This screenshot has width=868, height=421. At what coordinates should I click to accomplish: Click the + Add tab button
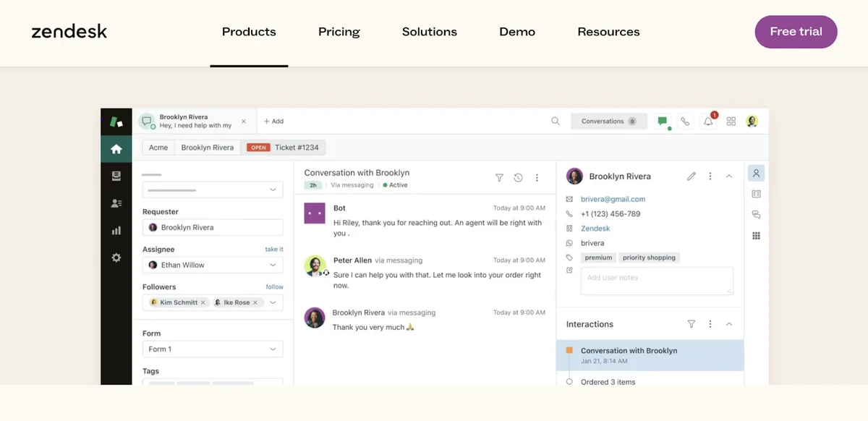[x=273, y=122]
